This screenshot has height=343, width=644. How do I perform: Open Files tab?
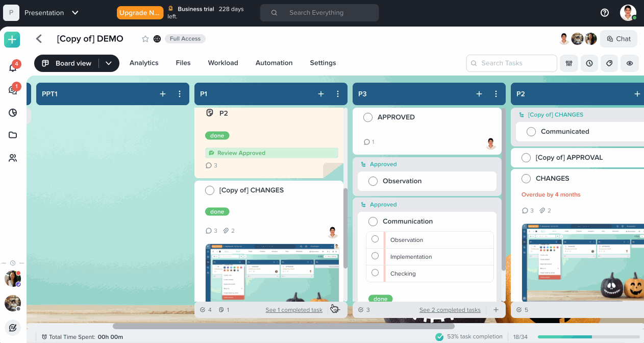point(183,63)
